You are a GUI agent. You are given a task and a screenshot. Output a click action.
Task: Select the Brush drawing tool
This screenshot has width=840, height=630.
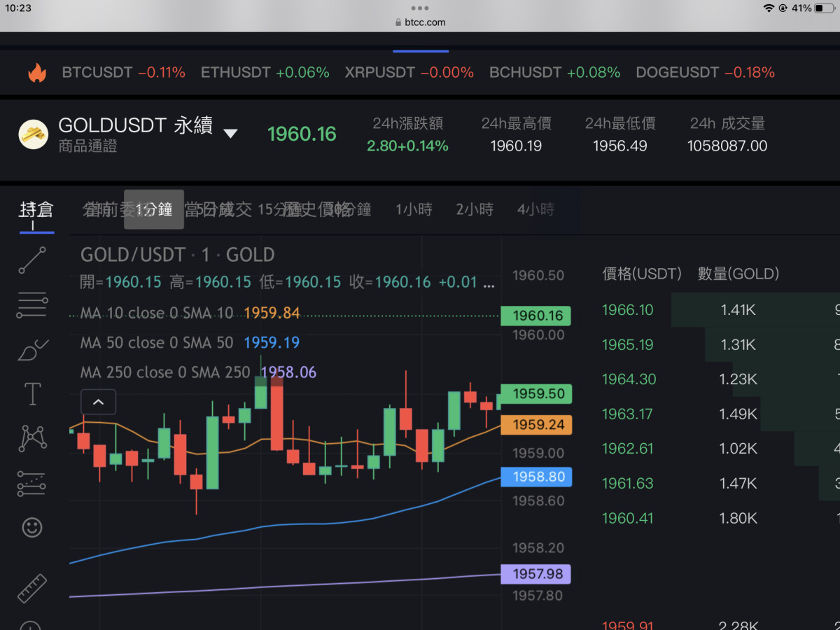32,349
